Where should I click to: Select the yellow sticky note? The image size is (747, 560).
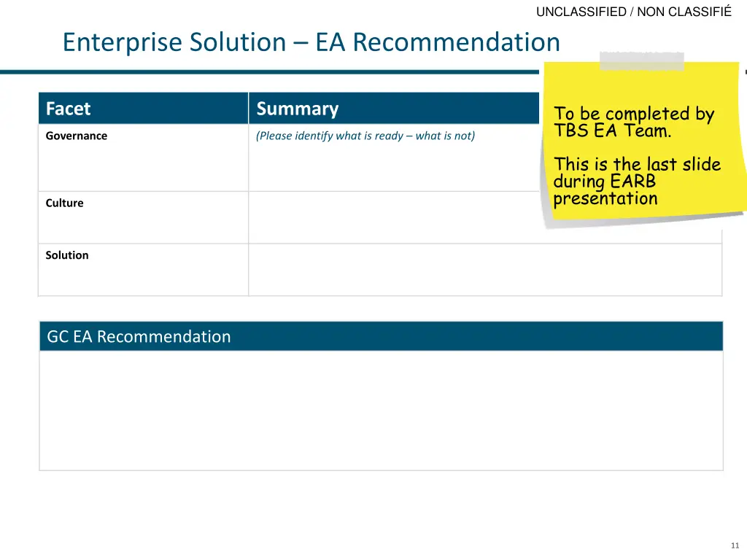tap(643, 141)
